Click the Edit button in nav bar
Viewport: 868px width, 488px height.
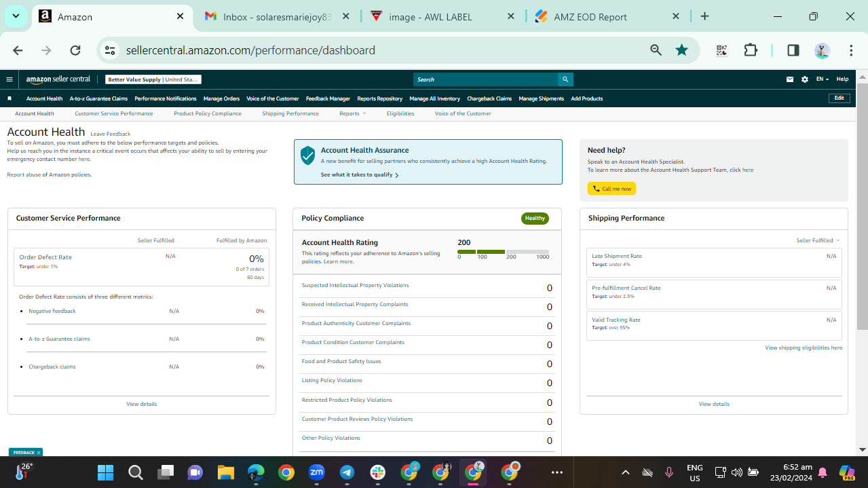click(839, 98)
